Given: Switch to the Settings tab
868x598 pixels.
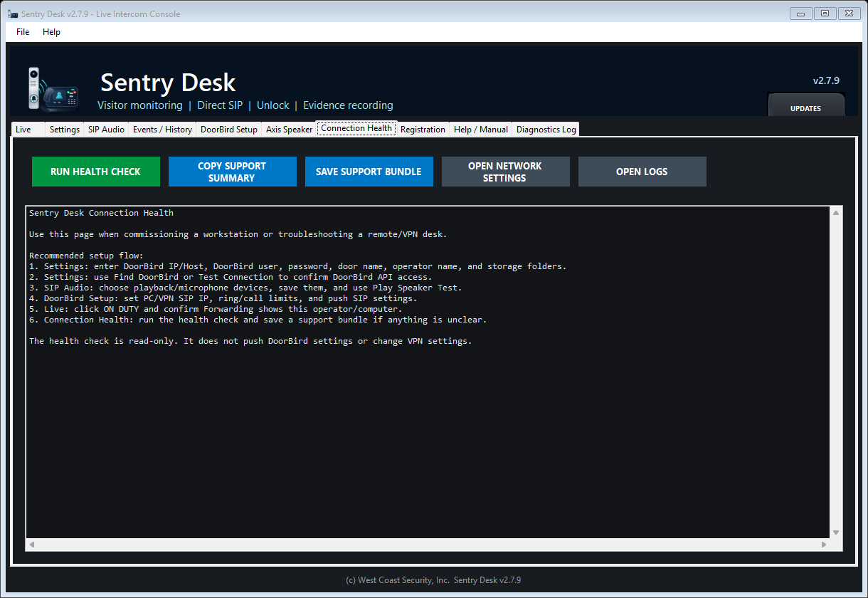Looking at the screenshot, I should click(x=65, y=130).
